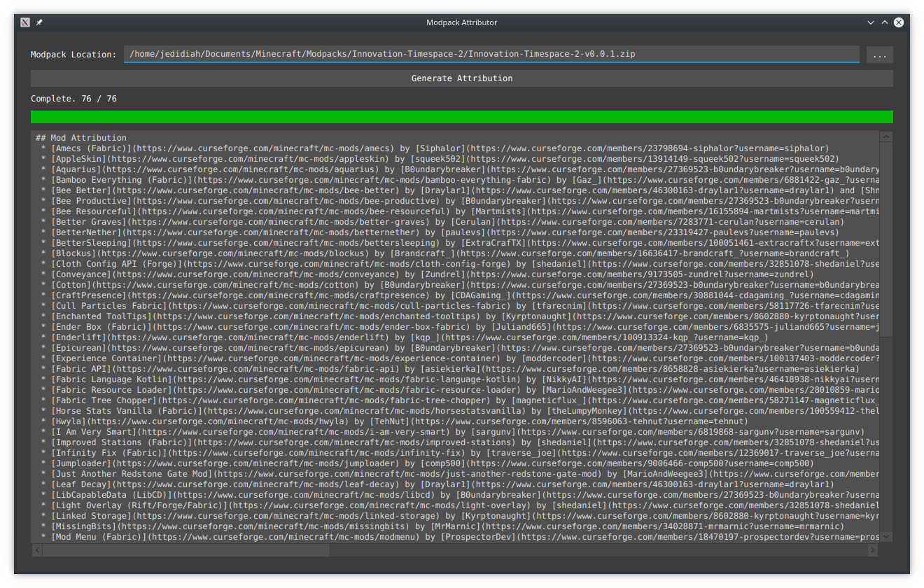Click the '[Aquarius]' attribution line
The image size is (924, 588).
(x=460, y=169)
